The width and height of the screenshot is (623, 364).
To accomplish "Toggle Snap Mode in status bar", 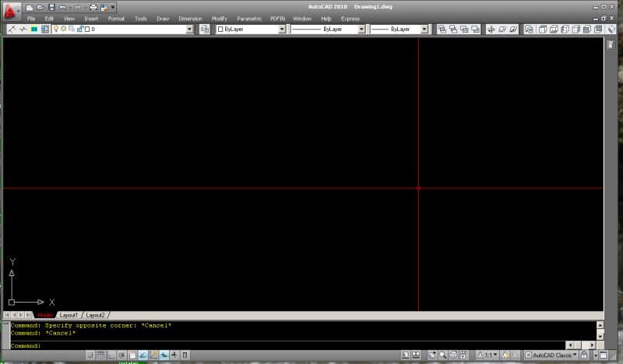I will [90, 355].
